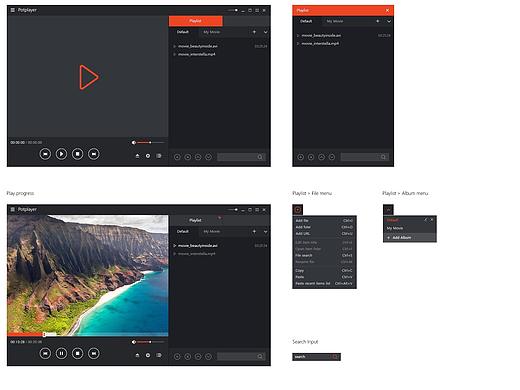Viewport: 520px width, 390px height.
Task: Open the hamburger menu in the upper Potplayer window
Action: click(x=13, y=10)
